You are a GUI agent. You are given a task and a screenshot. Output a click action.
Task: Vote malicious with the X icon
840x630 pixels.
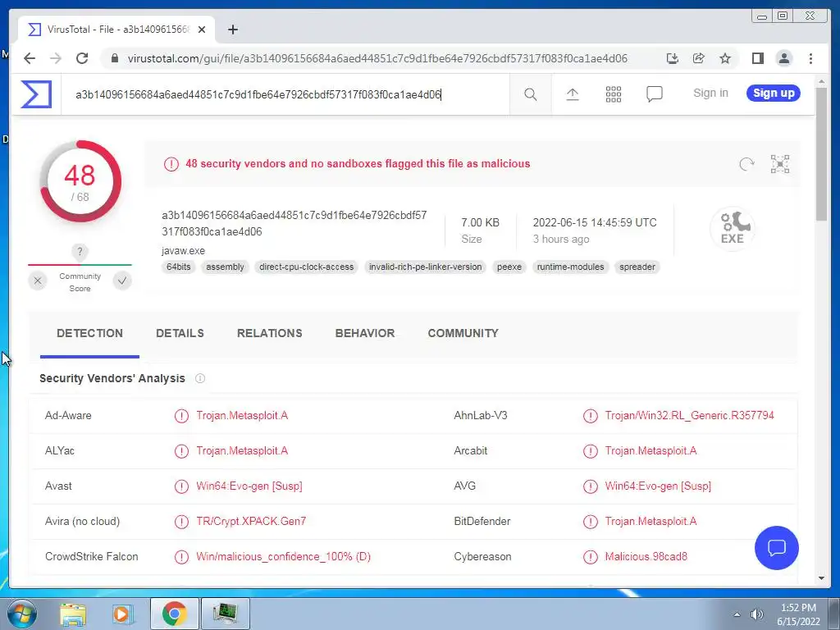point(38,281)
